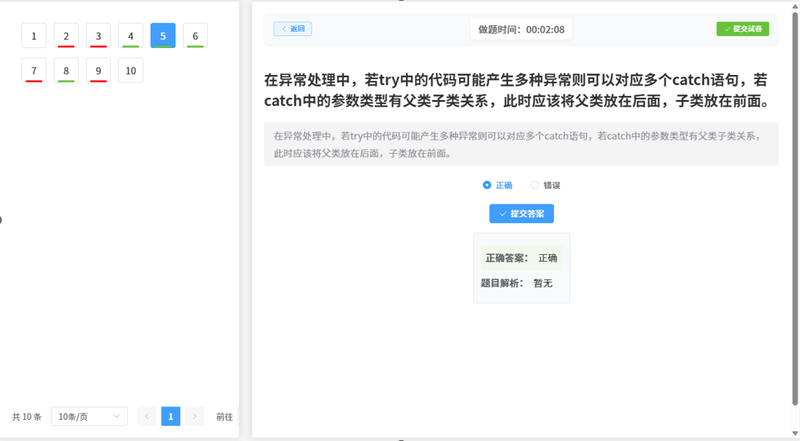Click the previous page arrow

(x=147, y=416)
